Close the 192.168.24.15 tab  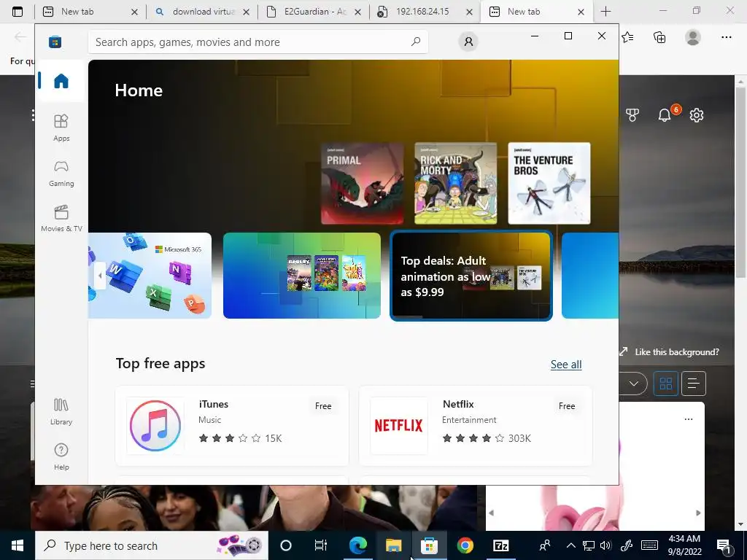(x=469, y=12)
